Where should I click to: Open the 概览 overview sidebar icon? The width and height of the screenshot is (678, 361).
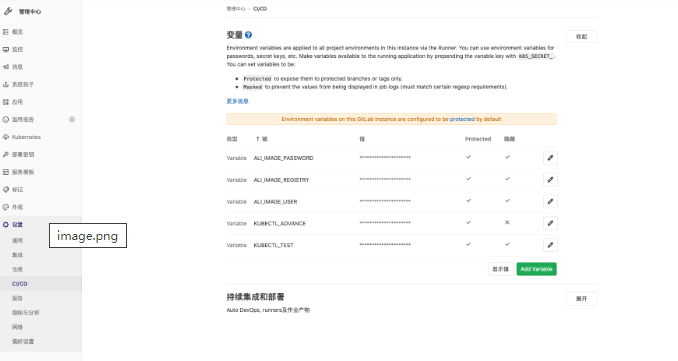point(6,32)
